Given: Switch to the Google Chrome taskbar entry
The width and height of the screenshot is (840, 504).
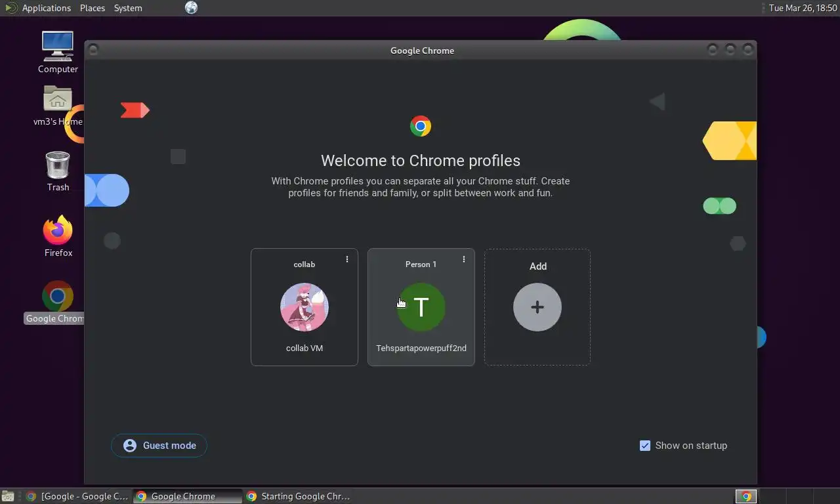Looking at the screenshot, I should 187,496.
